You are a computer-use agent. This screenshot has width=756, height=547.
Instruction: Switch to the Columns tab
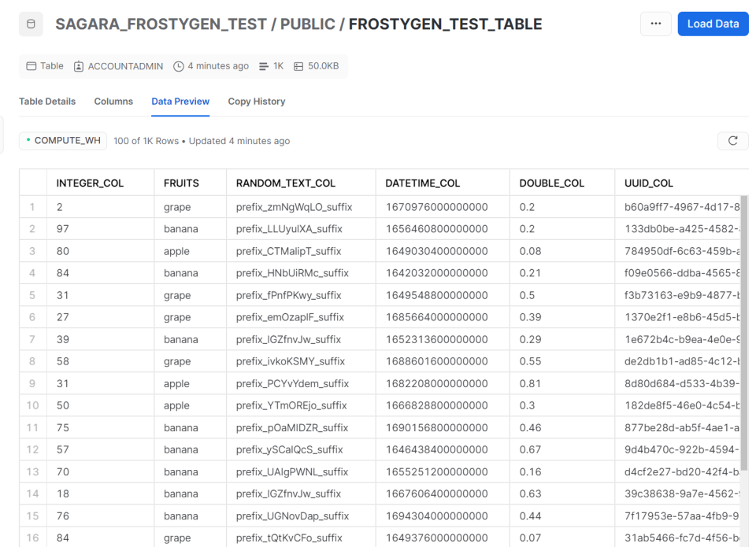[113, 102]
